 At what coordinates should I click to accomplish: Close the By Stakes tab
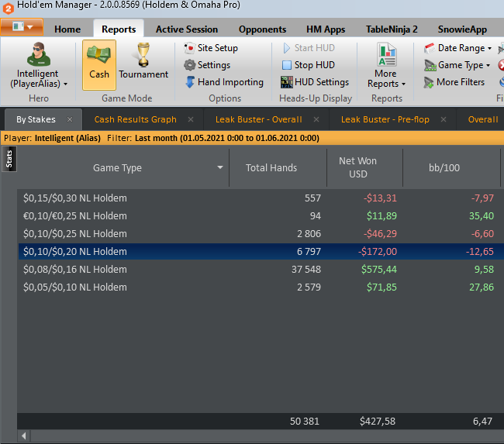(x=70, y=119)
